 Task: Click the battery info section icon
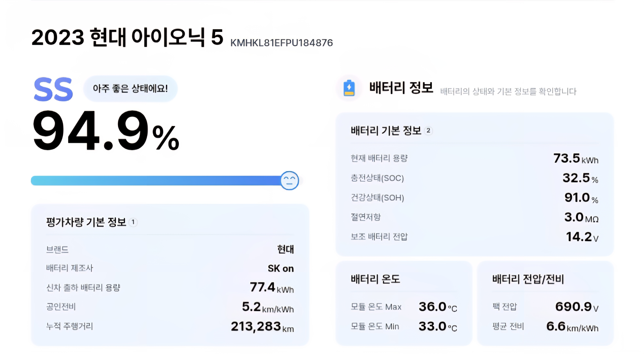coord(349,88)
